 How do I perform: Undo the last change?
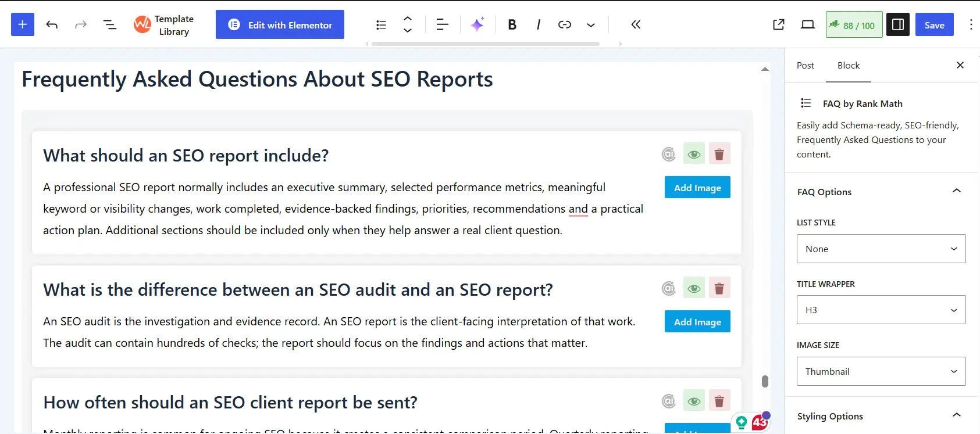tap(52, 24)
